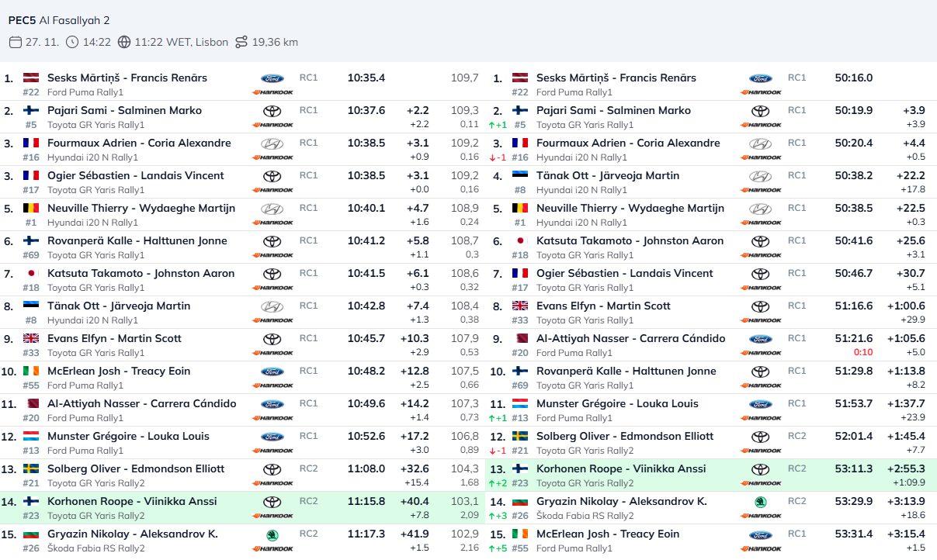Viewport: 937px width, 560px height.
Task: Click Japanese flag in Katsuta's 10:41.5 row
Action: (31, 274)
